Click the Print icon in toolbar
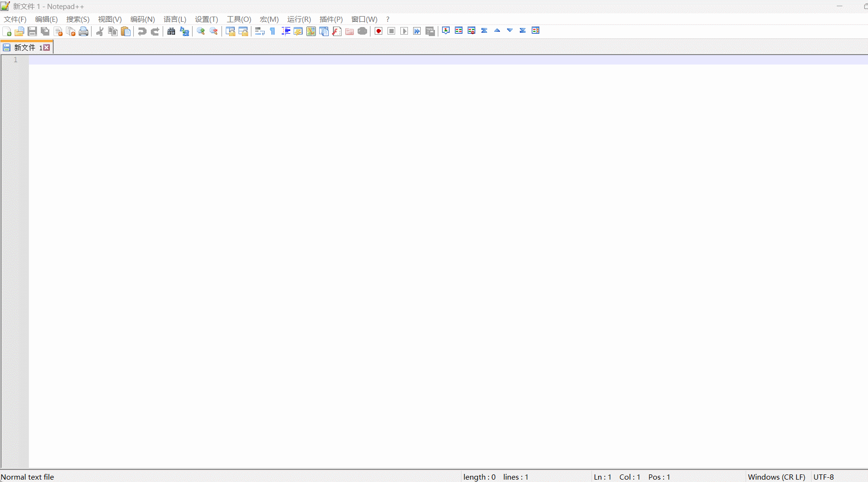868x482 pixels. click(x=83, y=31)
